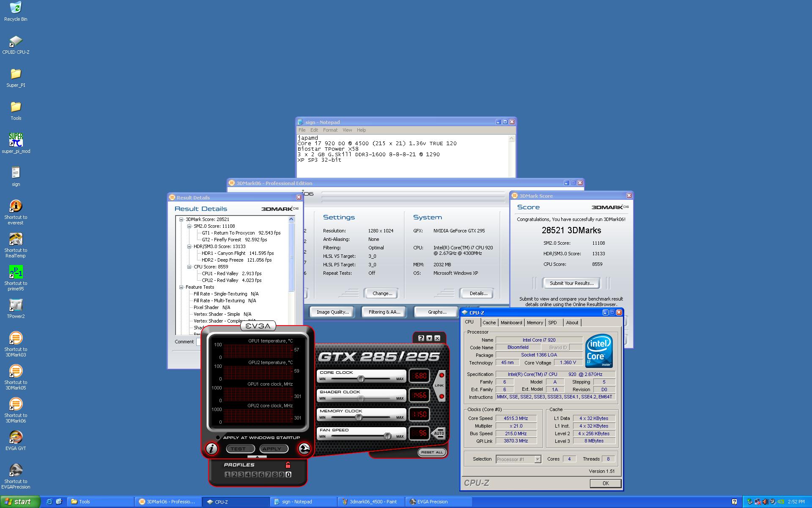This screenshot has width=812, height=508.
Task: Open EVGA Precision settings wrench icon
Action: tap(304, 448)
